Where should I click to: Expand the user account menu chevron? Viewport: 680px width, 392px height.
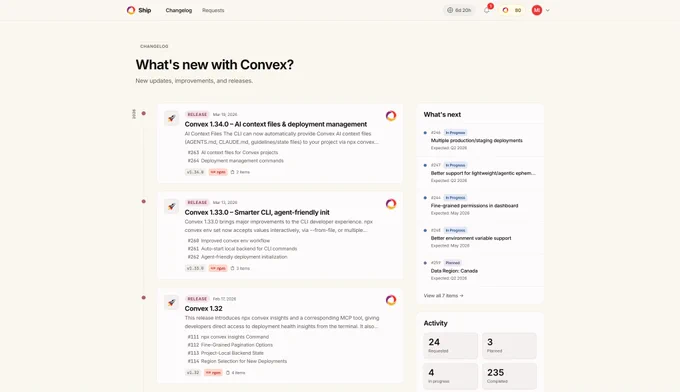(x=548, y=10)
